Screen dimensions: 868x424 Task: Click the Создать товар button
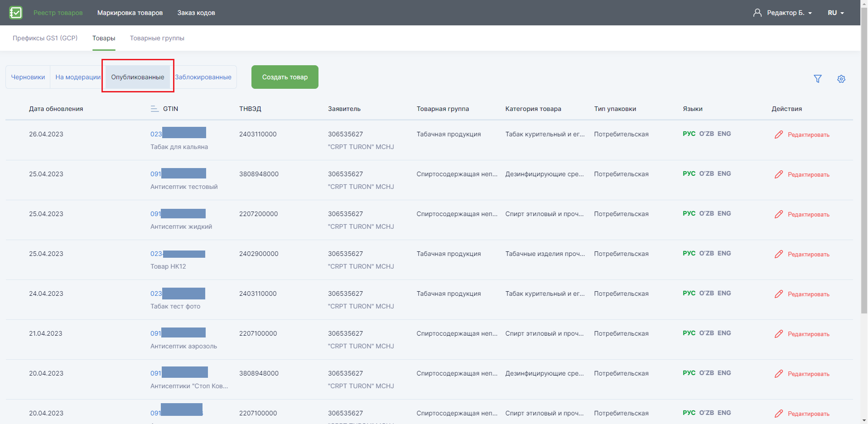[x=285, y=77]
